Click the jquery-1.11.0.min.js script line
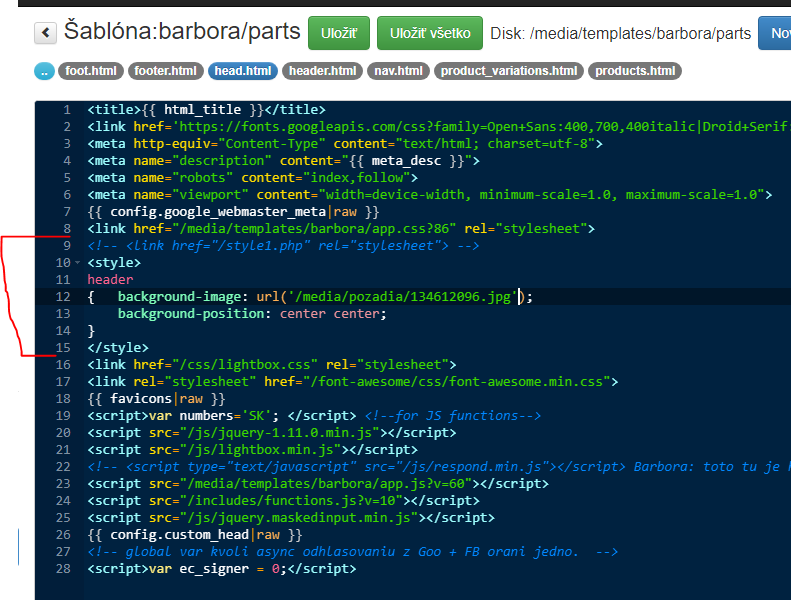Viewport: 791px width, 600px height. coord(272,433)
